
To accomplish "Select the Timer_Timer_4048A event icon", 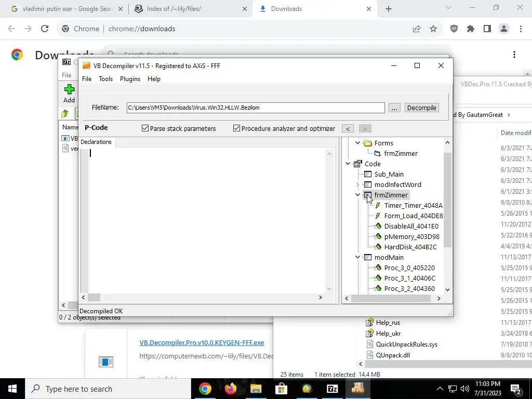I will [x=378, y=205].
